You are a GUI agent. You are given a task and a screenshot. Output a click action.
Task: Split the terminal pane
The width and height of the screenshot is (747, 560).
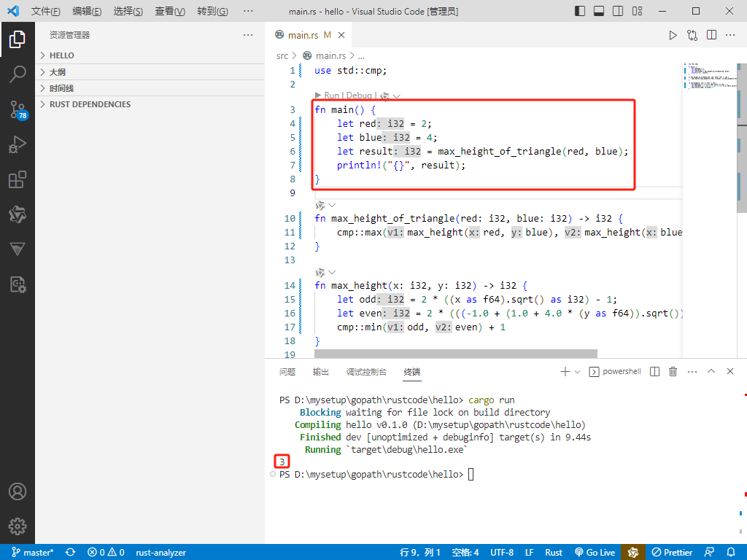[x=654, y=372]
